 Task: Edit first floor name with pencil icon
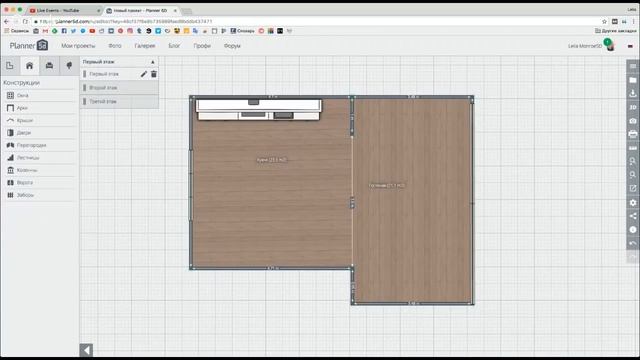coord(144,74)
